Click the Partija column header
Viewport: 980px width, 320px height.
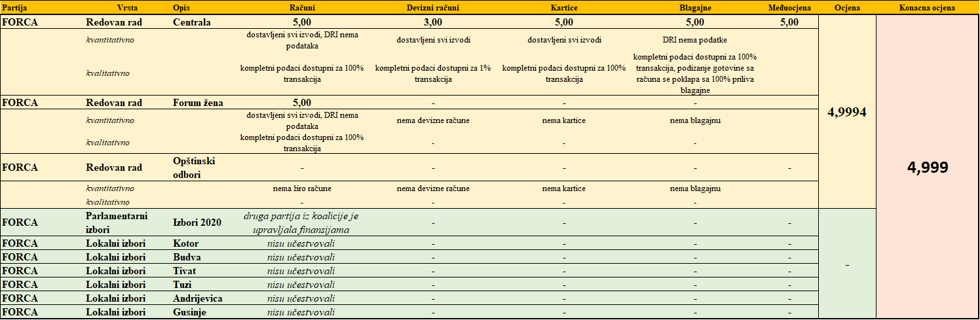(14, 8)
